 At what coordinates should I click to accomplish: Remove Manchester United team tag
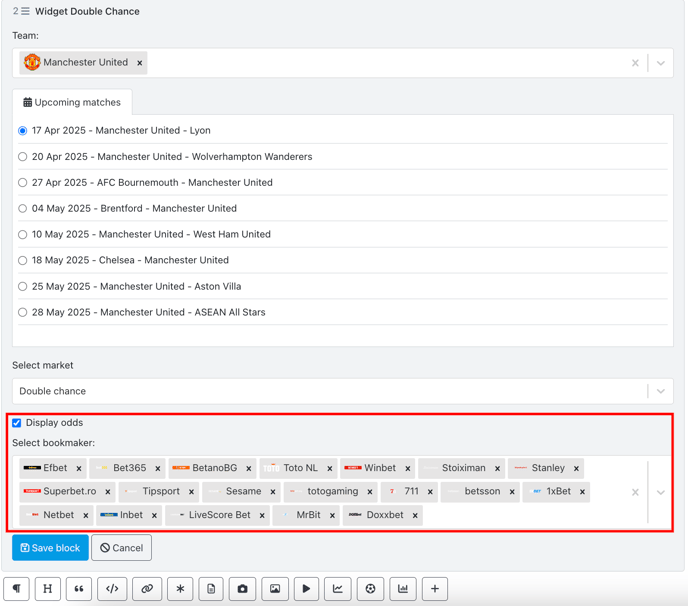tap(140, 63)
